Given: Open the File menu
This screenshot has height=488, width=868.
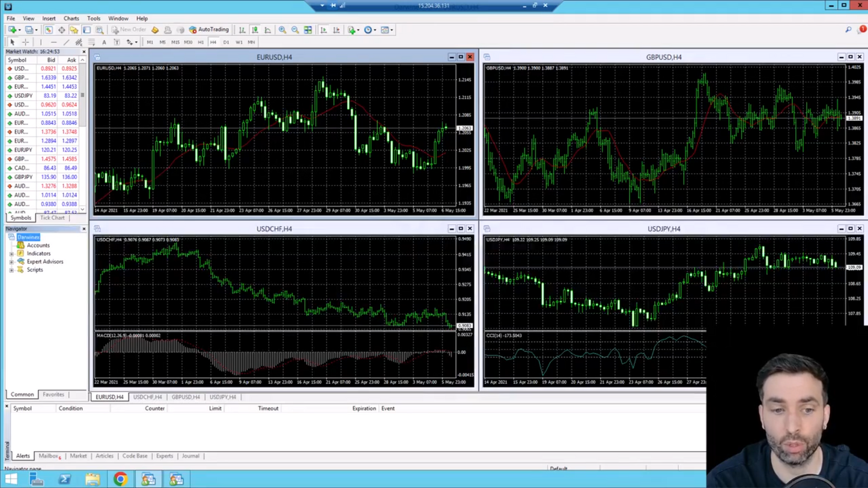Looking at the screenshot, I should point(11,19).
